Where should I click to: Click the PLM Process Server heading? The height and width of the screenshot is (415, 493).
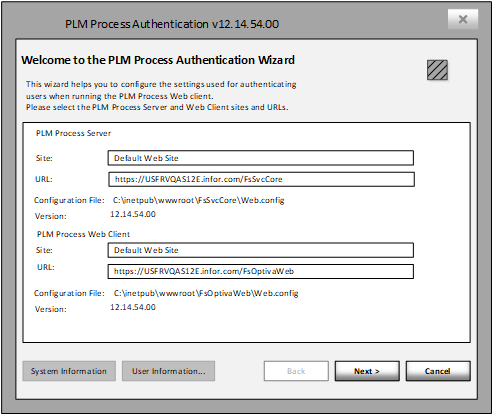(73, 133)
